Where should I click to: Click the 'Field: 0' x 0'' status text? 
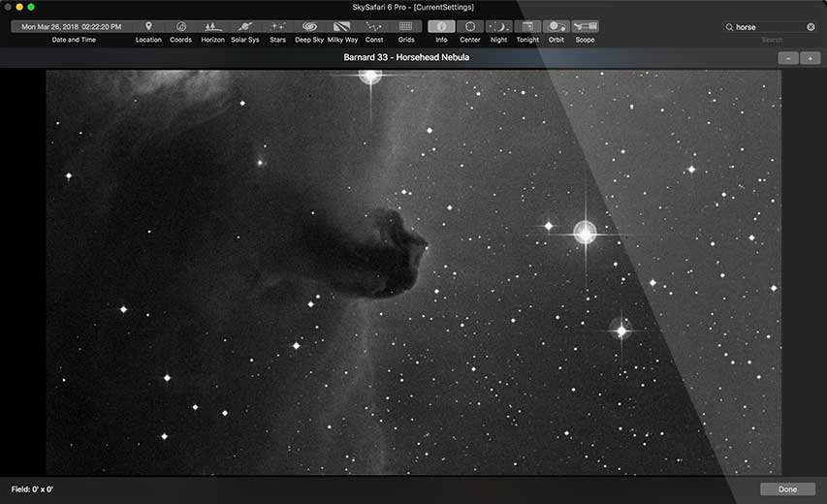[32, 489]
